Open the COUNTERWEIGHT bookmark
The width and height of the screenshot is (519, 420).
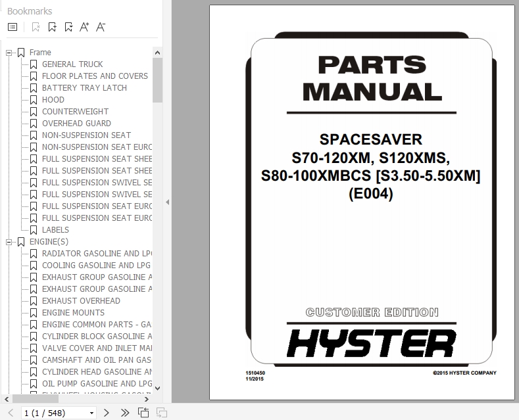[x=75, y=112]
